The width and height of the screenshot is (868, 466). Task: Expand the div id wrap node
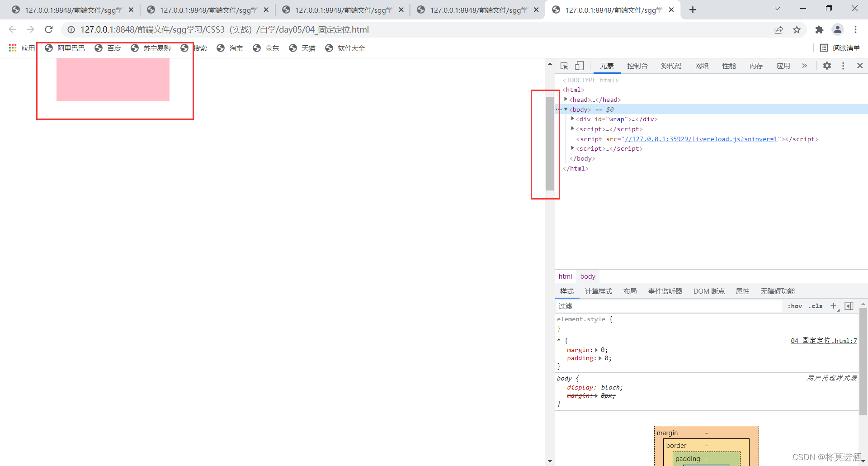pyautogui.click(x=572, y=119)
